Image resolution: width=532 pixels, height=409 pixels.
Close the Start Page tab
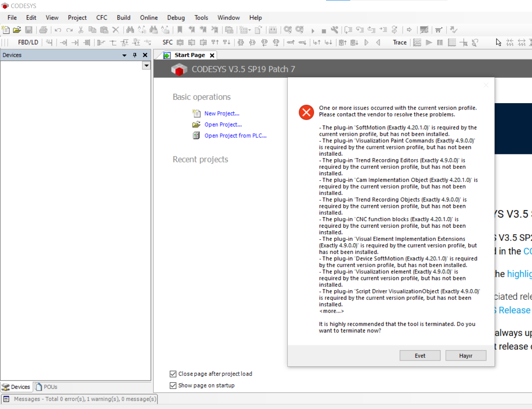pyautogui.click(x=212, y=55)
